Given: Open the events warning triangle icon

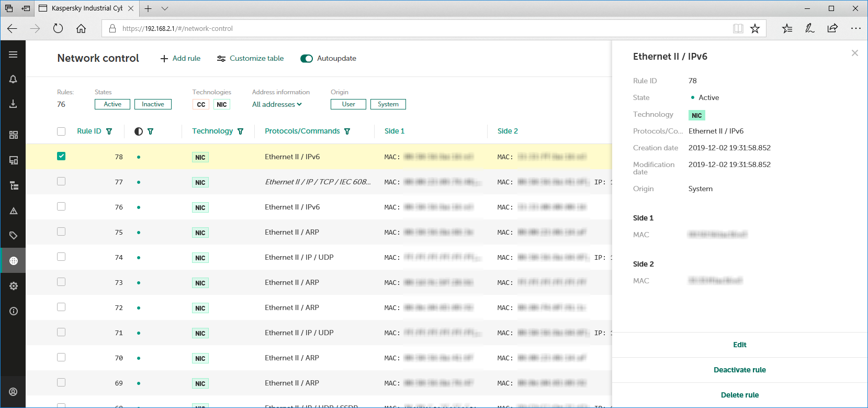Looking at the screenshot, I should 13,211.
